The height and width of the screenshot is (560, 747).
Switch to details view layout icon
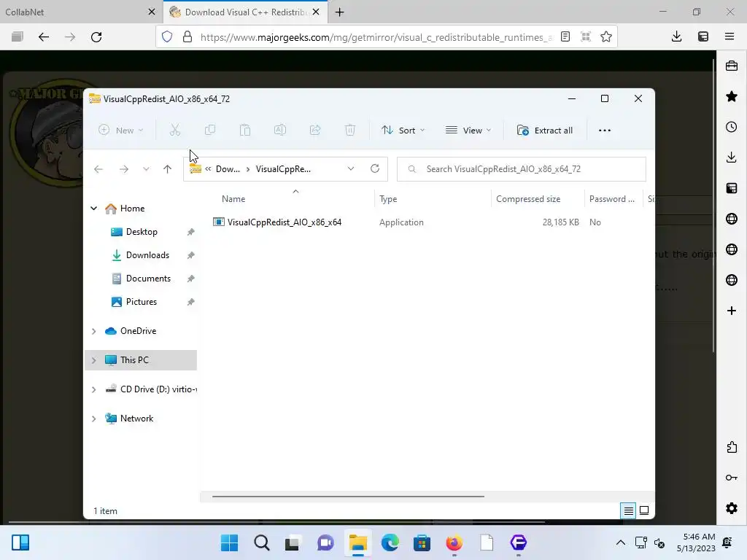tap(628, 511)
